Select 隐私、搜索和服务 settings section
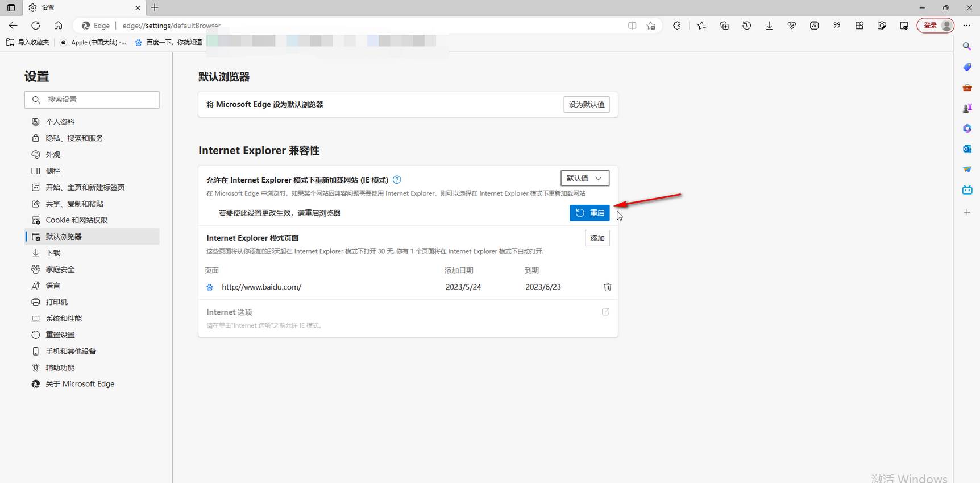The image size is (980, 483). pos(92,138)
